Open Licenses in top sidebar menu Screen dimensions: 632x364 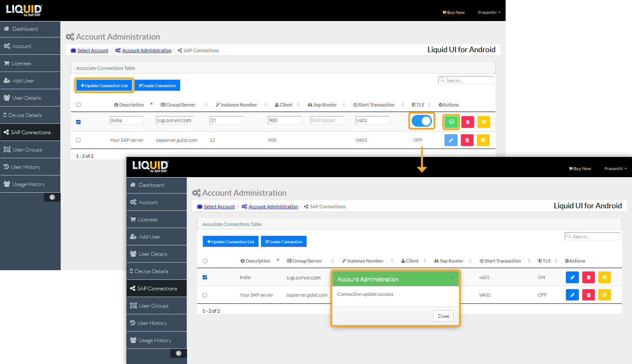[x=21, y=64]
